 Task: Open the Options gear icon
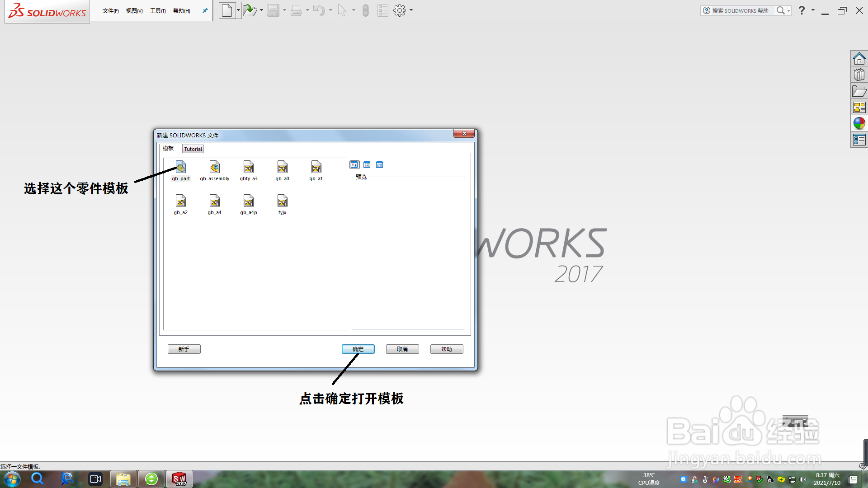point(400,10)
